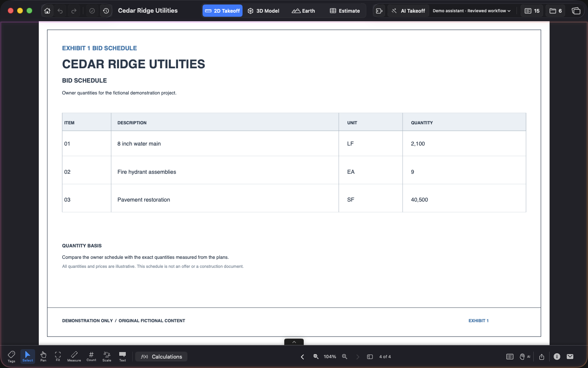Open the Scale tool

pyautogui.click(x=107, y=357)
